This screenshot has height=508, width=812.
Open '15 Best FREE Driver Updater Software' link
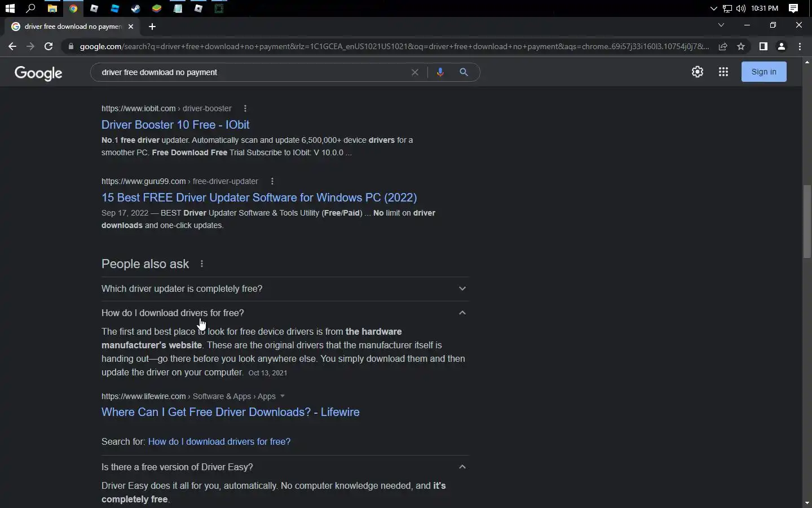coord(259,198)
